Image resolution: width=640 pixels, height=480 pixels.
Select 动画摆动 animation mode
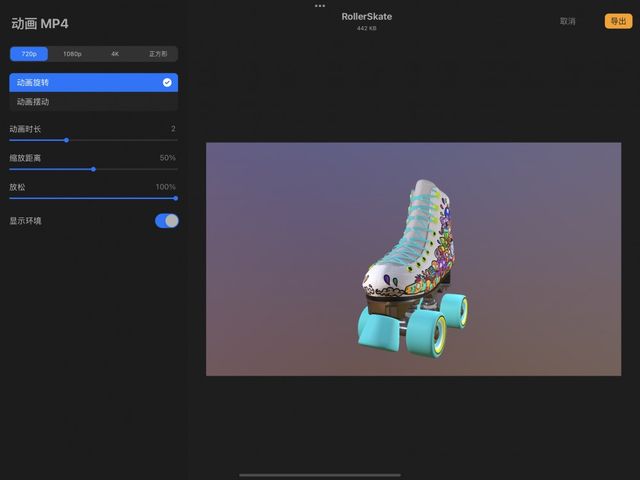pos(93,102)
